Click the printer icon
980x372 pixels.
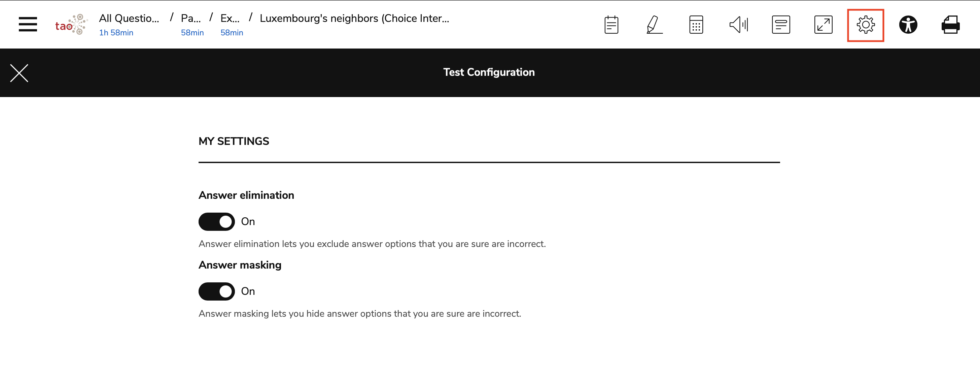[950, 25]
